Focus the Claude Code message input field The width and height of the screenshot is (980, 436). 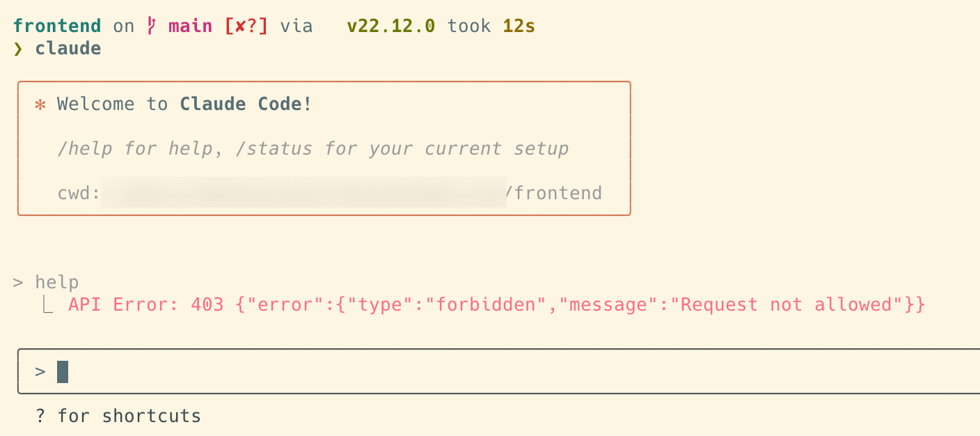point(498,371)
